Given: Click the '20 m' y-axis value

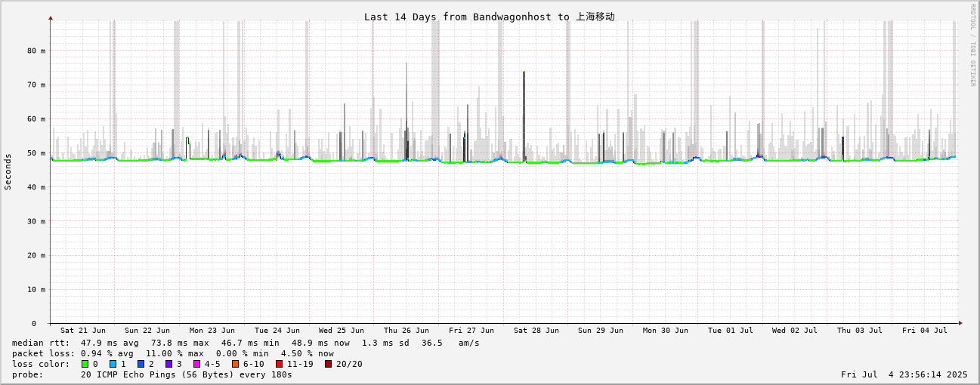Looking at the screenshot, I should 36,255.
